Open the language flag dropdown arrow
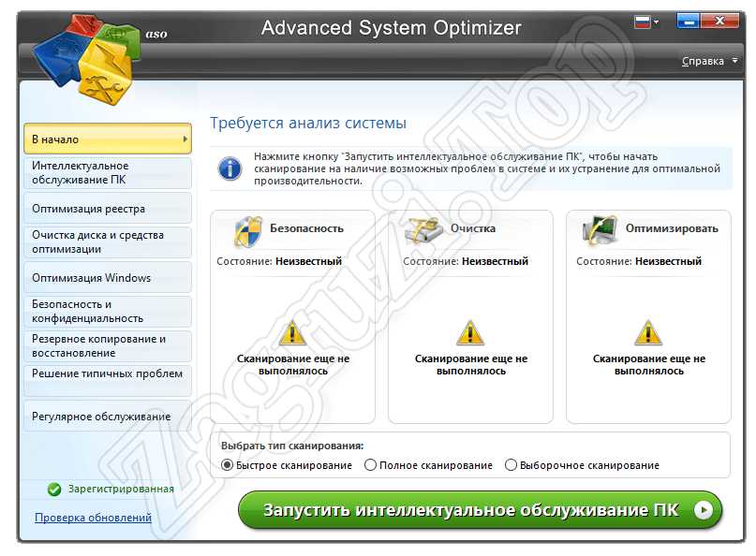Screen dimensions: 756x556 pyautogui.click(x=656, y=22)
